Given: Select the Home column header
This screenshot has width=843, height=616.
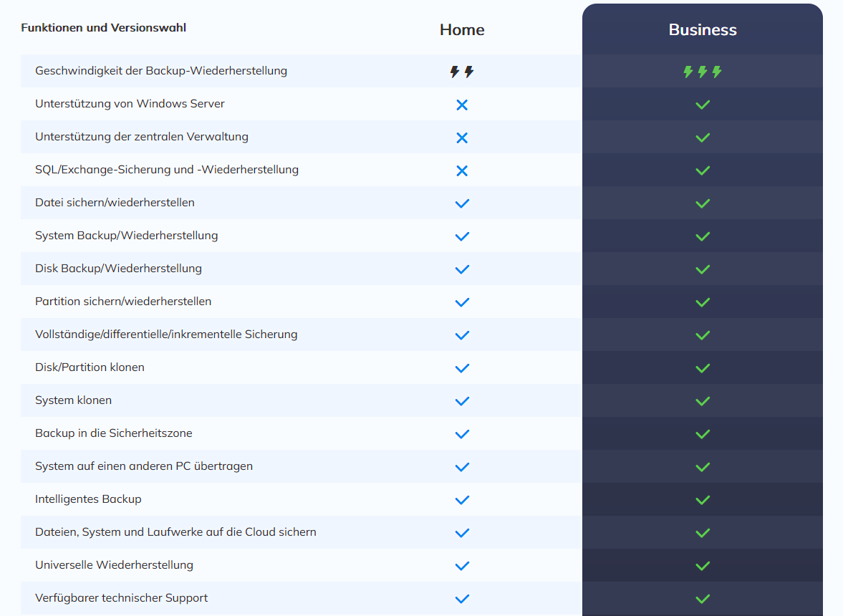Looking at the screenshot, I should point(462,30).
